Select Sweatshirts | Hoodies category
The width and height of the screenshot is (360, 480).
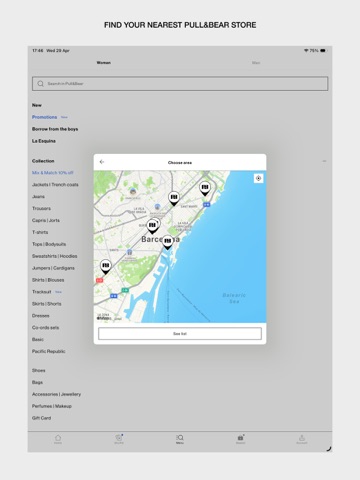(x=55, y=256)
